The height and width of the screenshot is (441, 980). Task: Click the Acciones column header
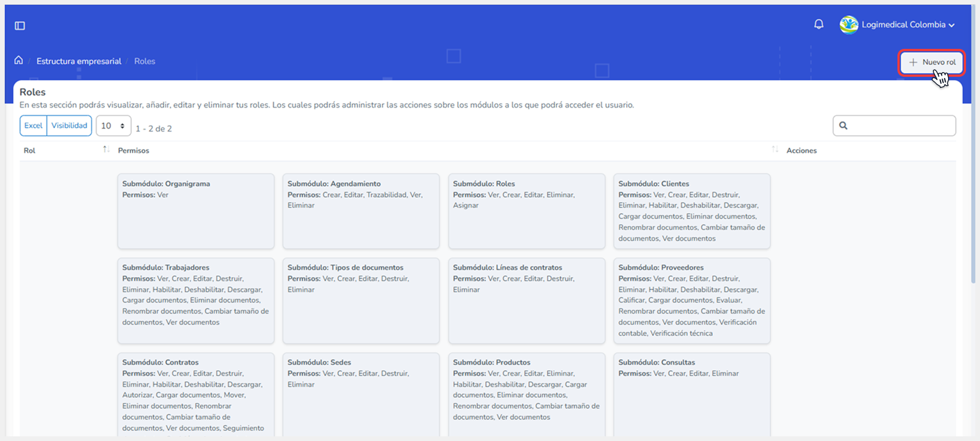[x=801, y=151]
